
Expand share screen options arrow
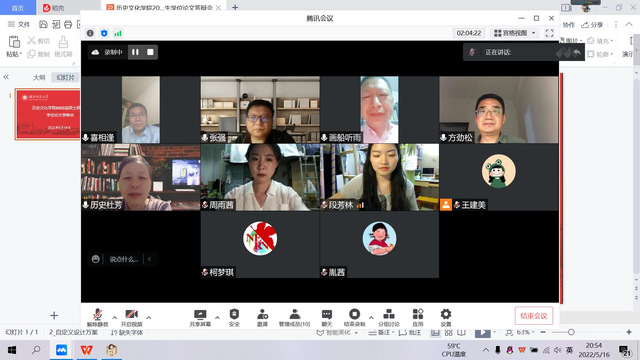pos(217,318)
